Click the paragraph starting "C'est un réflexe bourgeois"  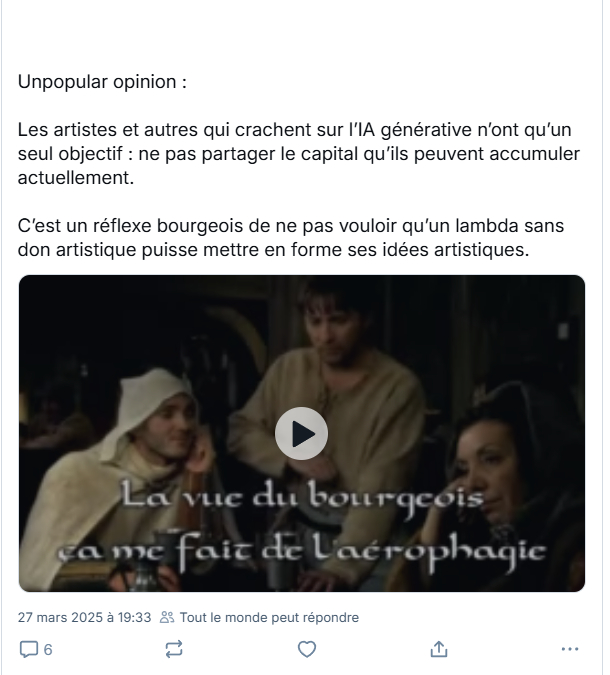291,238
